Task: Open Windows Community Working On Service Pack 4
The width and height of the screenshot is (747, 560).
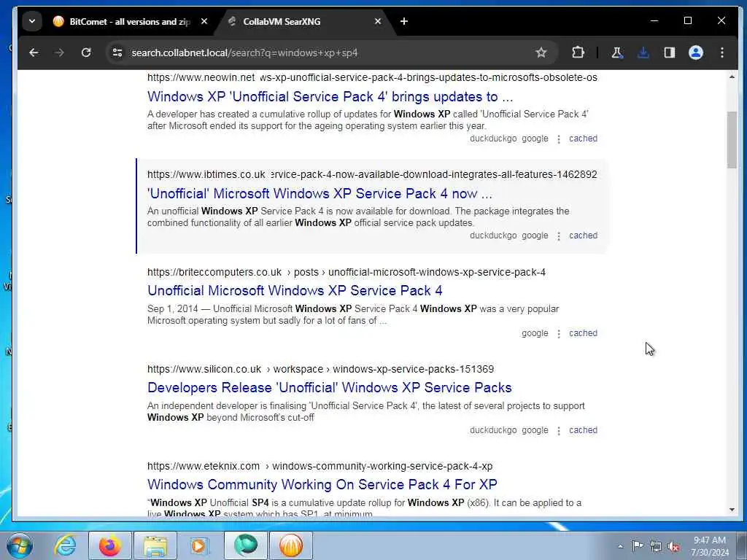Action: (x=322, y=484)
